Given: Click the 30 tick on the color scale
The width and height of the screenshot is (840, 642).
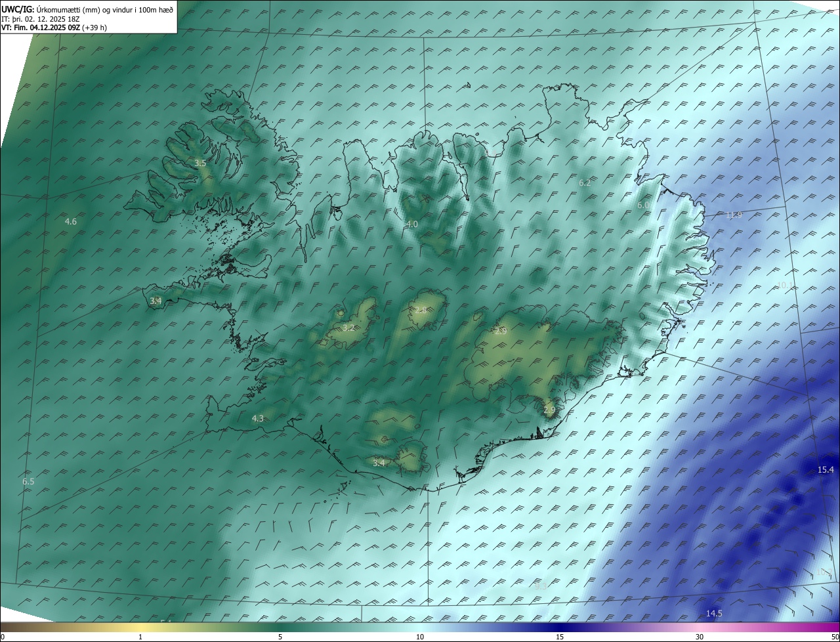Looking at the screenshot, I should (700, 637).
